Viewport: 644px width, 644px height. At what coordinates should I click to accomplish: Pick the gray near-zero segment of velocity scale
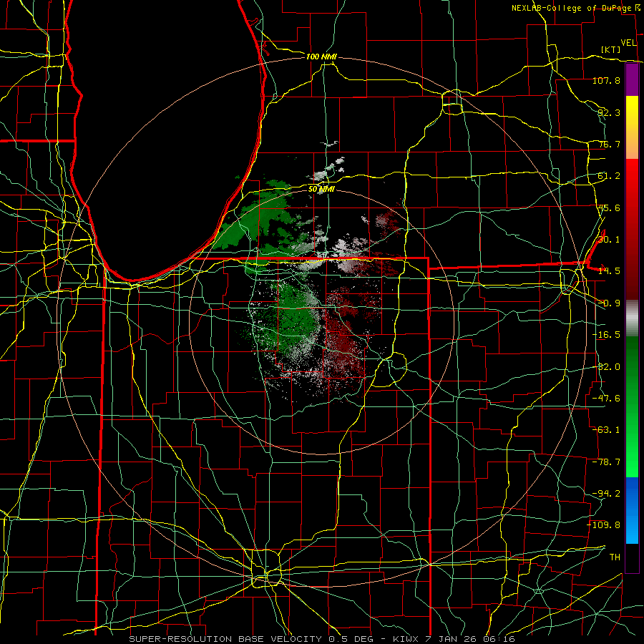pos(632,318)
